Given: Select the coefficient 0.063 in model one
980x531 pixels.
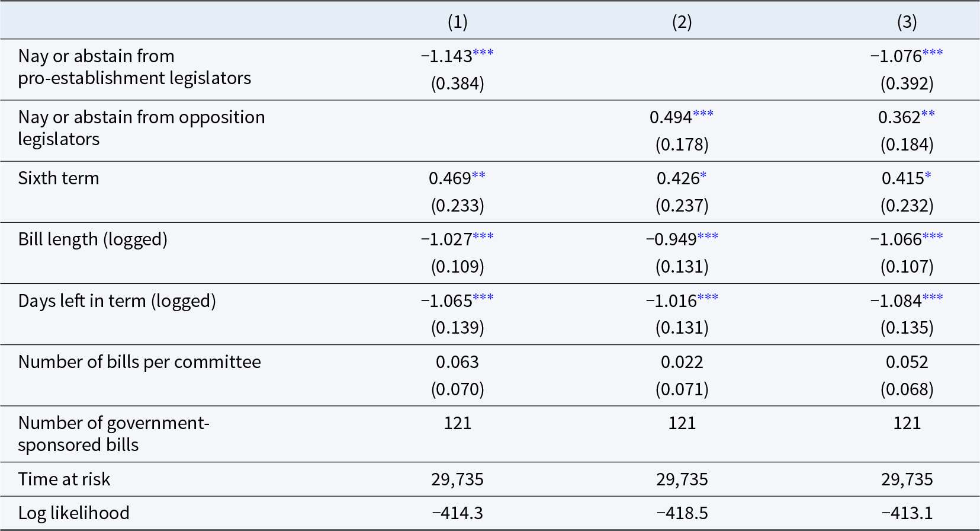Looking at the screenshot, I should coord(457,362).
